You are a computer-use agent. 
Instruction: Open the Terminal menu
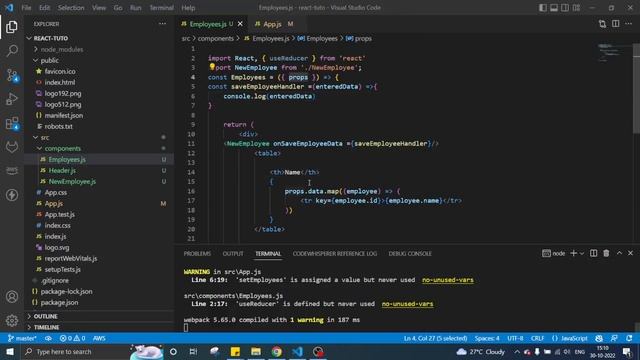pyautogui.click(x=161, y=8)
